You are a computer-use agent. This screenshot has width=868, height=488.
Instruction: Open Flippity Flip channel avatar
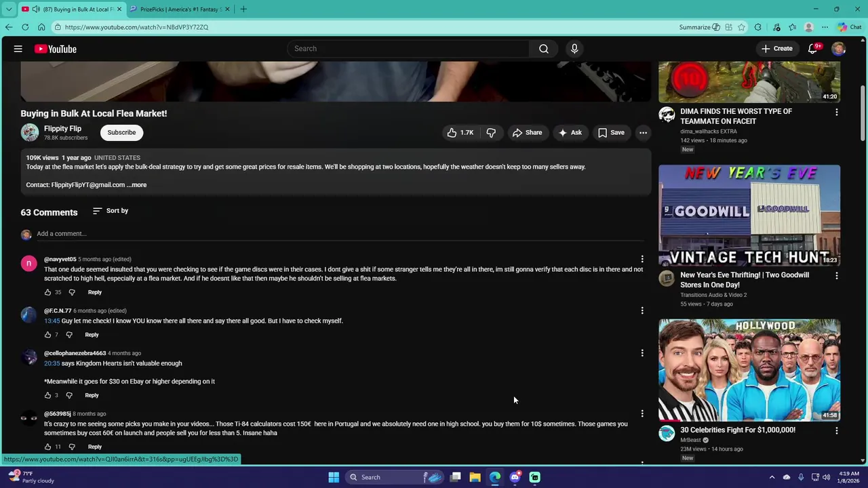click(30, 133)
